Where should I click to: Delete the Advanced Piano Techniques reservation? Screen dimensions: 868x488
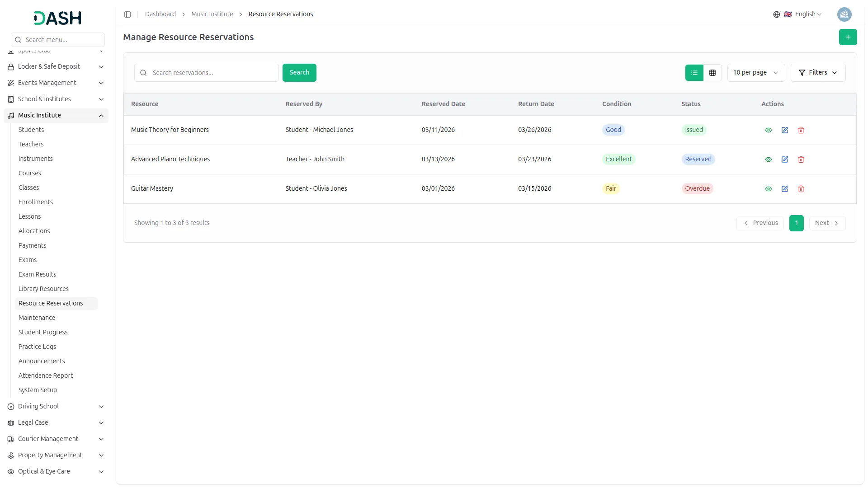[x=801, y=160]
